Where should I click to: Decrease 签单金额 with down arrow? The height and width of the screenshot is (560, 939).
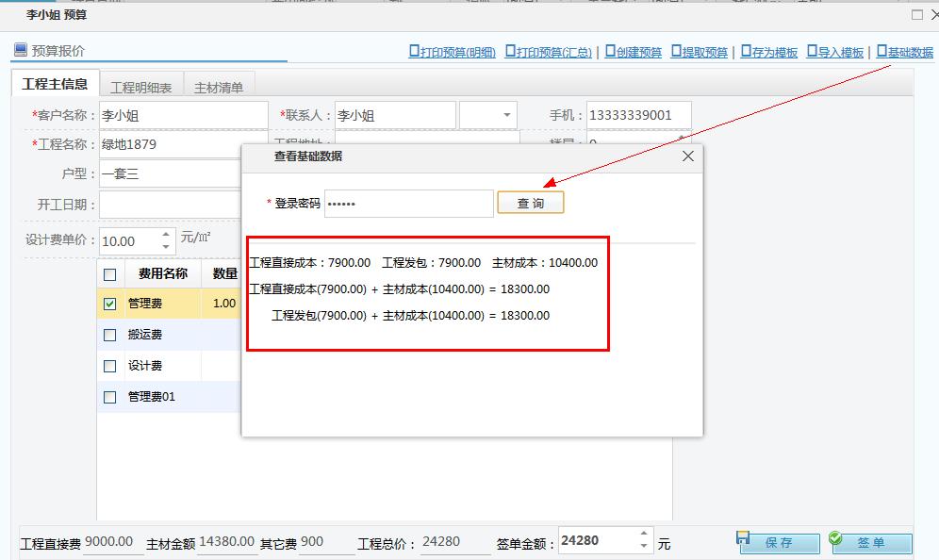[644, 547]
